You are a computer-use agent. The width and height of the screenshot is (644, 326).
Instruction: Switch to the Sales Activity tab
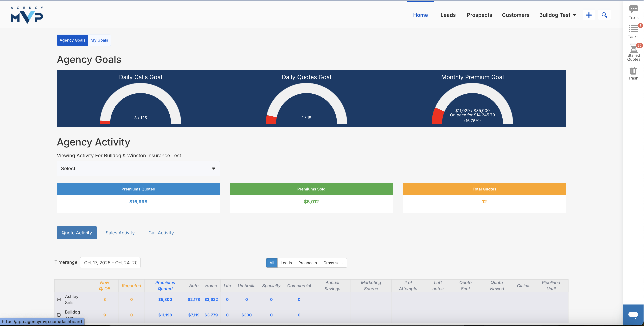pyautogui.click(x=120, y=233)
